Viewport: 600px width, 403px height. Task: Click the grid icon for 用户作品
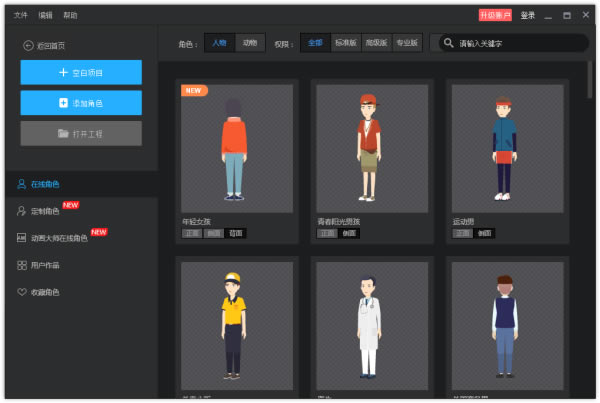[x=21, y=265]
